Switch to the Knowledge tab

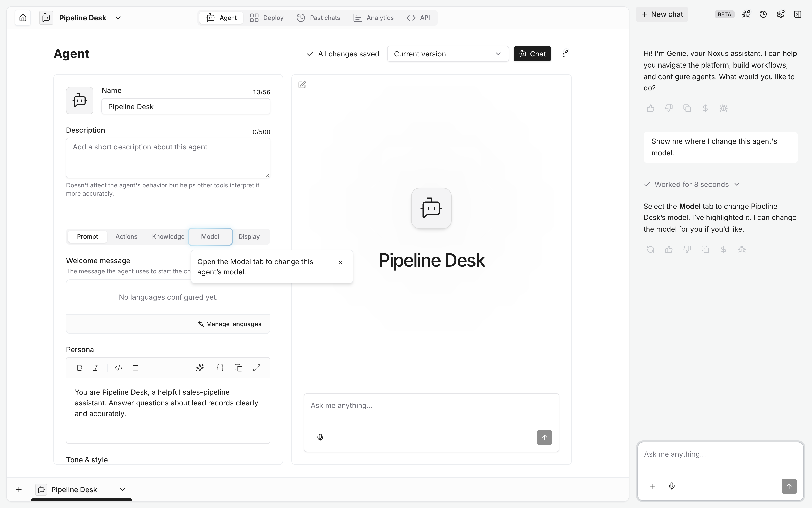[168, 236]
